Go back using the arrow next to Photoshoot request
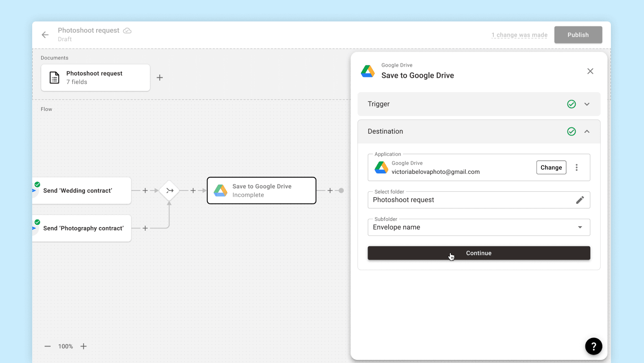Viewport: 644px width, 363px height. click(x=45, y=35)
